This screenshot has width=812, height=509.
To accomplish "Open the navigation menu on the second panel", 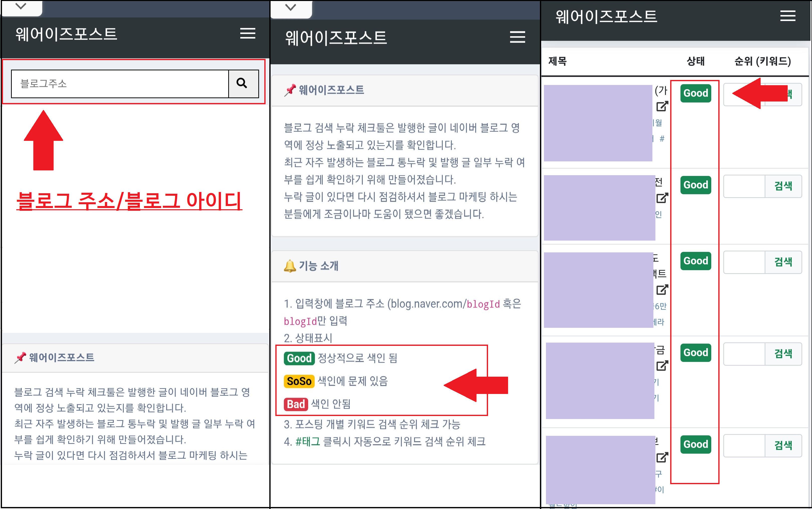I will [518, 37].
